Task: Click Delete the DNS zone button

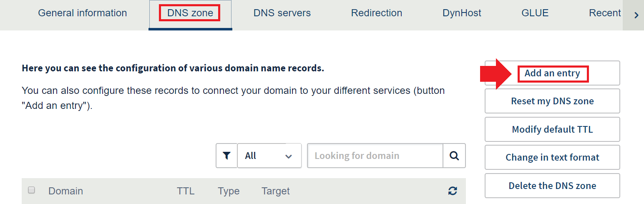Action: click(552, 186)
